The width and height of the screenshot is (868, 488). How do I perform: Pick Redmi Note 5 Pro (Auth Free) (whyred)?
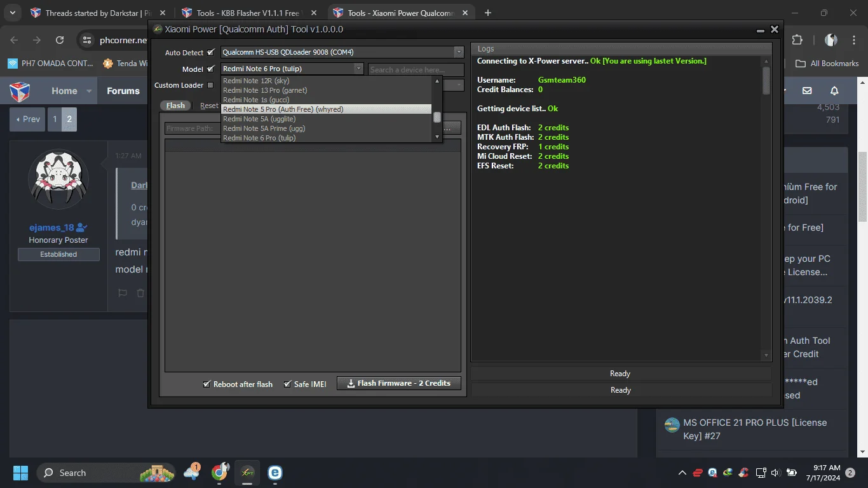point(327,109)
